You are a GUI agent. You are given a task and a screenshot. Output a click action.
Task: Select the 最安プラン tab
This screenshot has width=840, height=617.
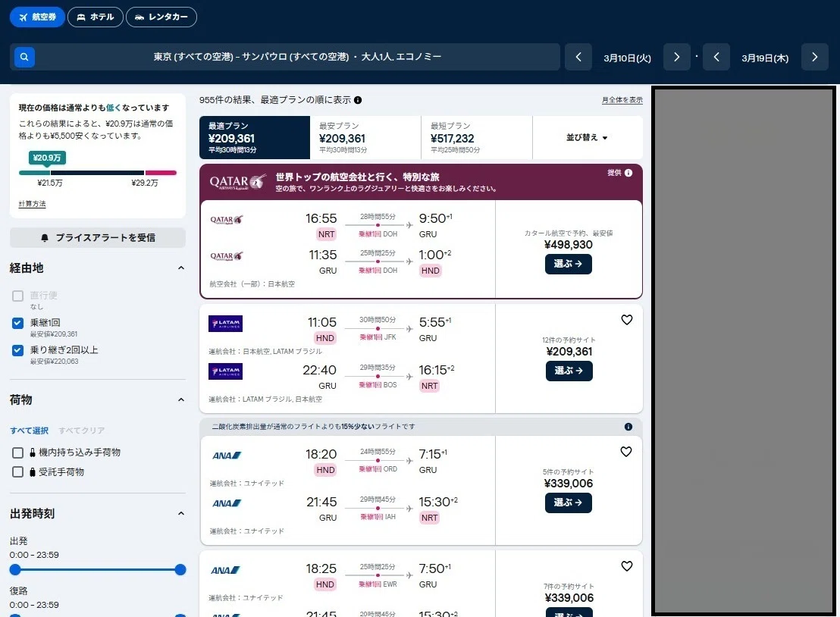click(x=365, y=138)
